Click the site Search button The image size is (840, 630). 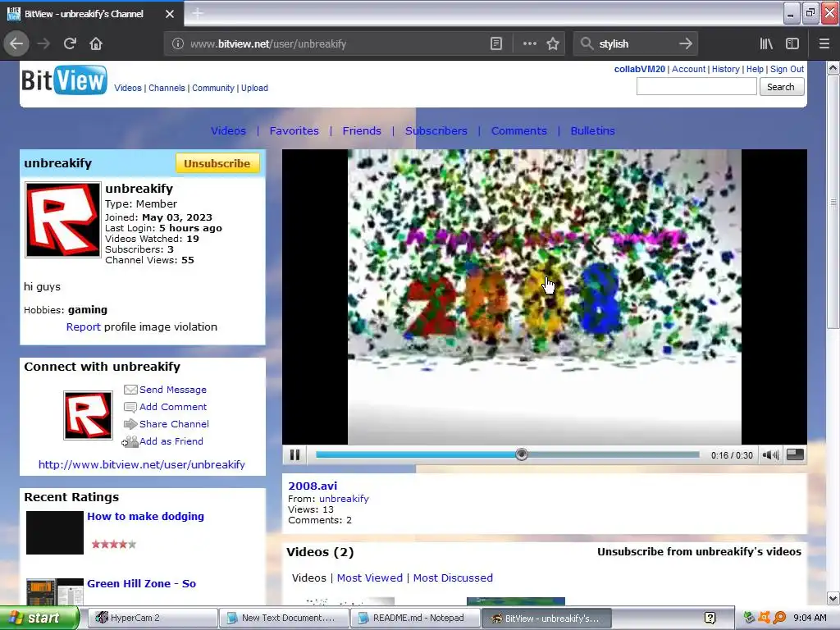tap(781, 87)
